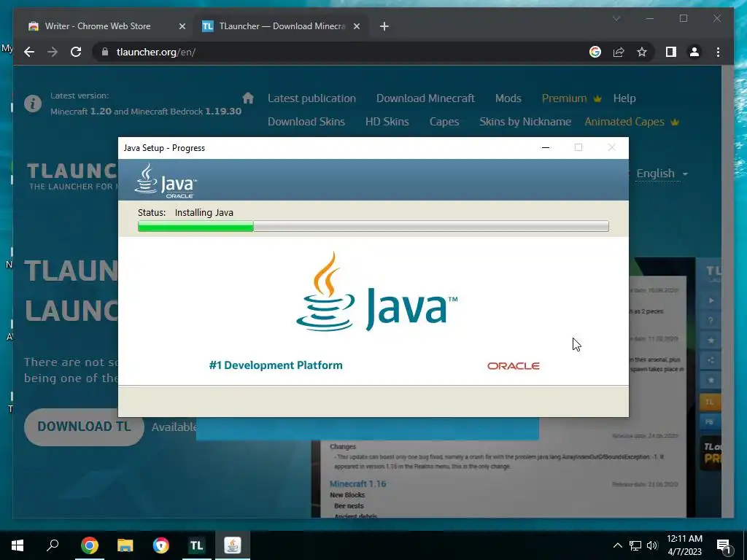
Task: Click the Google icon in address bar
Action: 595,52
